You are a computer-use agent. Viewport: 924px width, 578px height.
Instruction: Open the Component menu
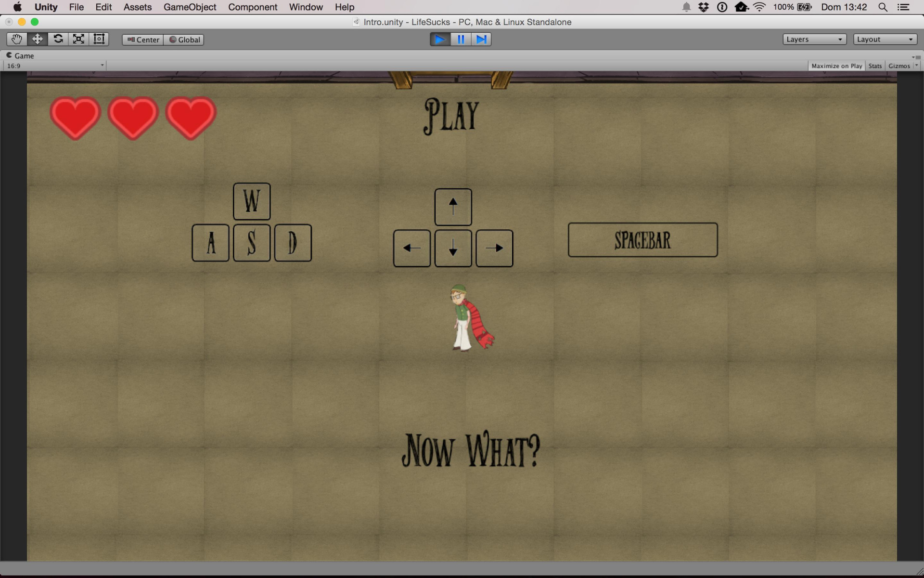253,7
